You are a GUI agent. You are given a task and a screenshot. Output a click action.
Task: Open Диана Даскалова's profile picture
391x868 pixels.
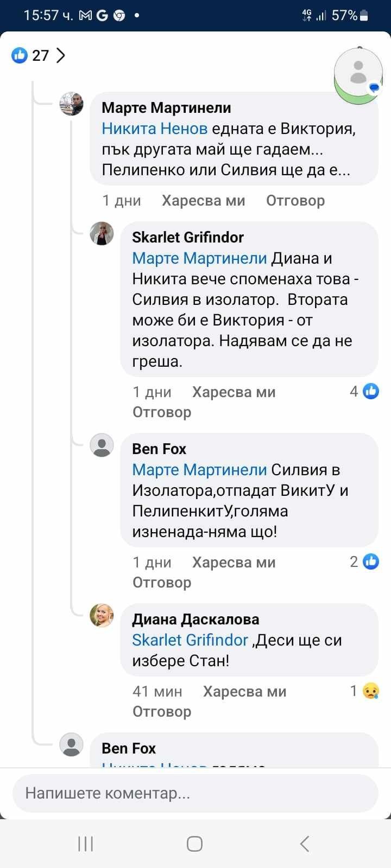(x=102, y=615)
